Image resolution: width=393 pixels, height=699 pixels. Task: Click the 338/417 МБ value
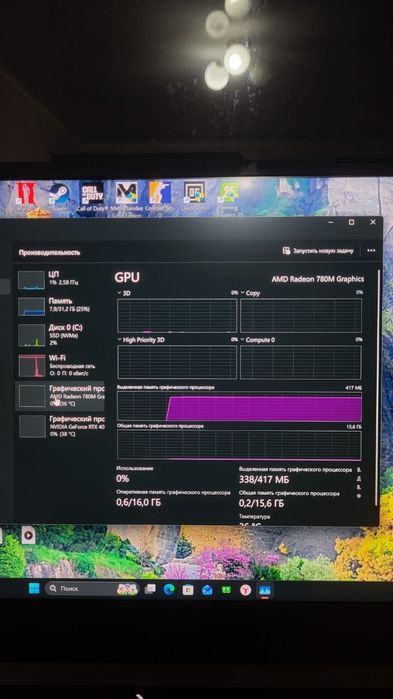point(264,480)
